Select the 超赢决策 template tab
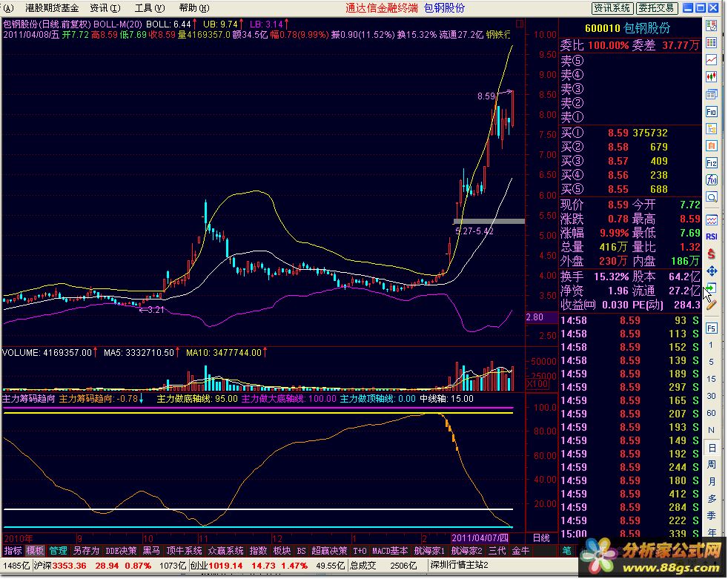This screenshot has width=728, height=579. coord(329,551)
